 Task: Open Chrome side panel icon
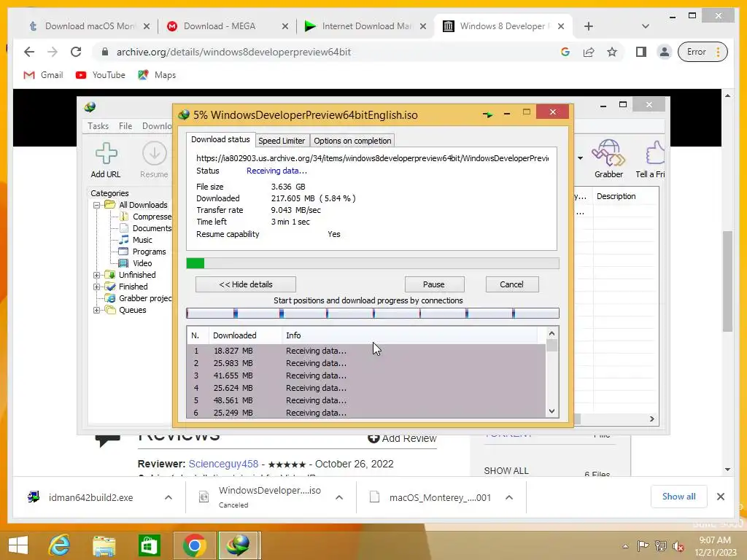[640, 52]
